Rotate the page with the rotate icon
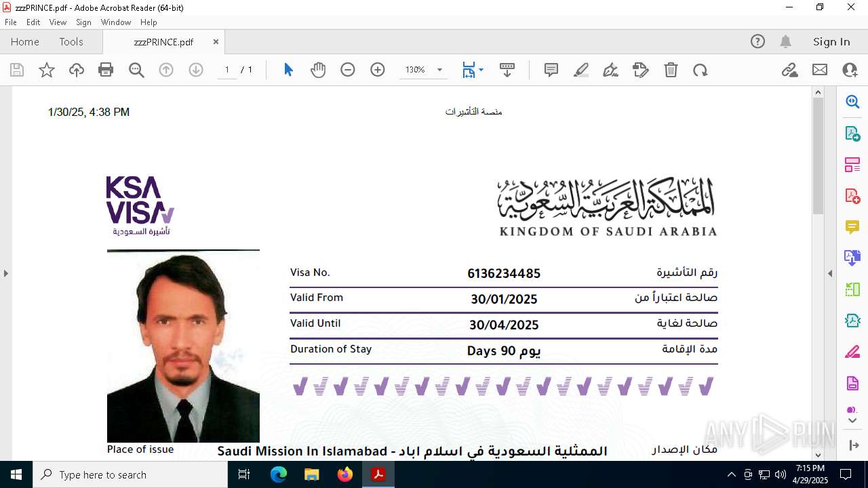 (x=701, y=70)
